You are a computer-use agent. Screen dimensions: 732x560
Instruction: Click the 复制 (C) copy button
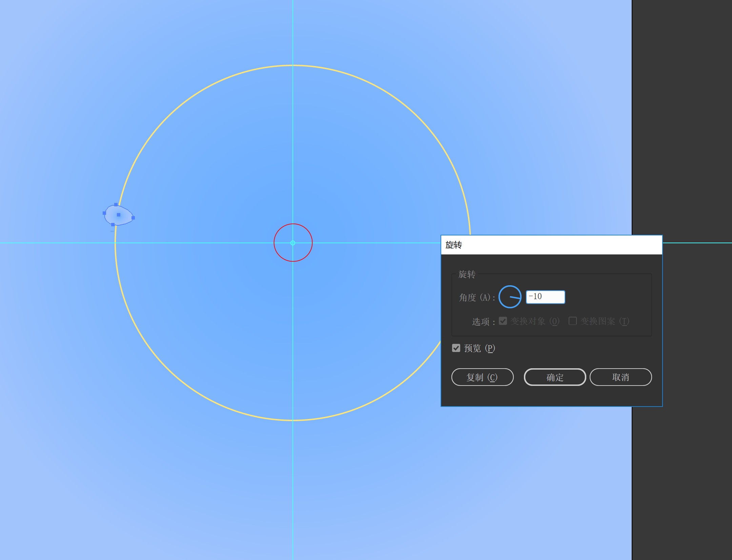(482, 377)
